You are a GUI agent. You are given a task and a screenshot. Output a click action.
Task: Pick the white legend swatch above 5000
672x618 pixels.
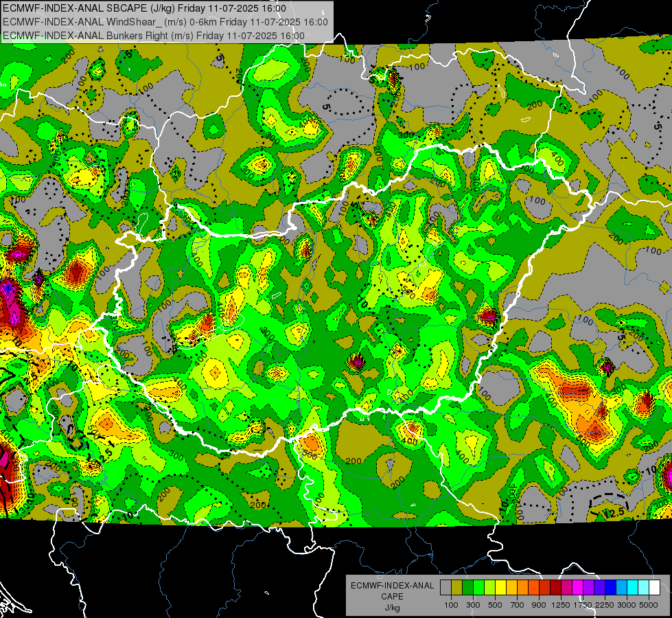click(654, 587)
